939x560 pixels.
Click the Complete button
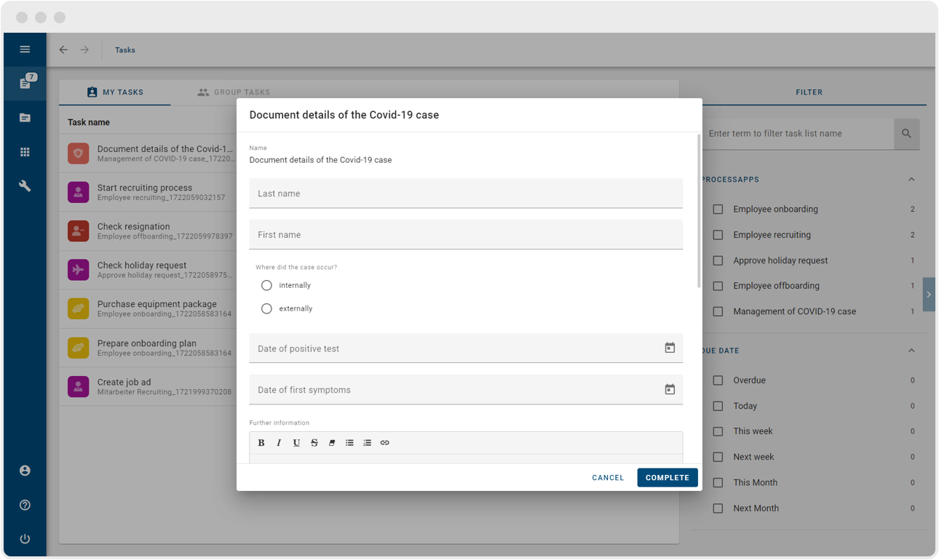click(667, 478)
